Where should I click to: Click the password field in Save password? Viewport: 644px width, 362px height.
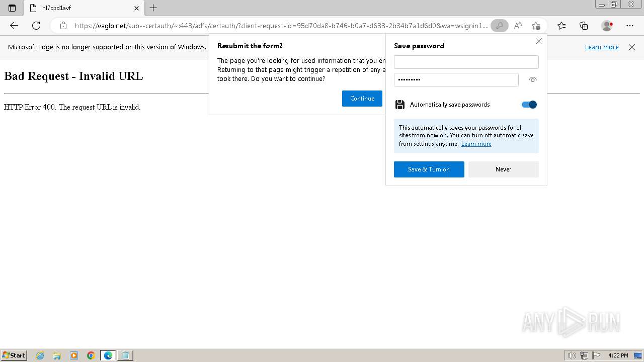tap(456, 79)
